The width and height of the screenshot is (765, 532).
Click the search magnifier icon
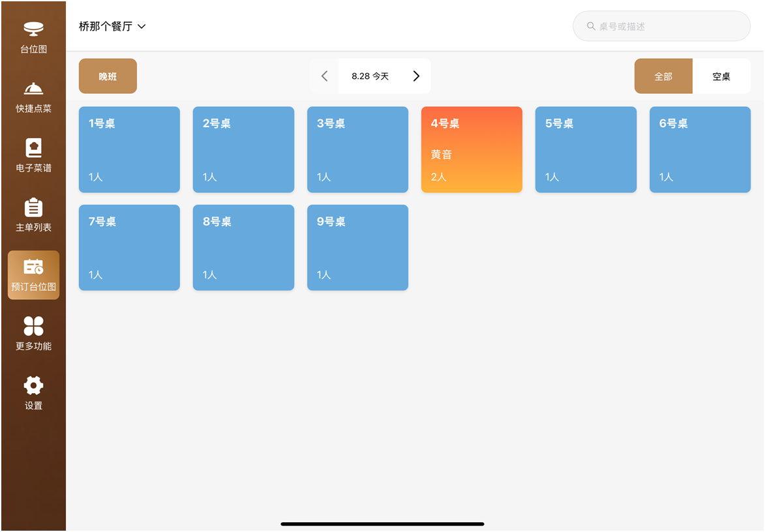pos(591,27)
